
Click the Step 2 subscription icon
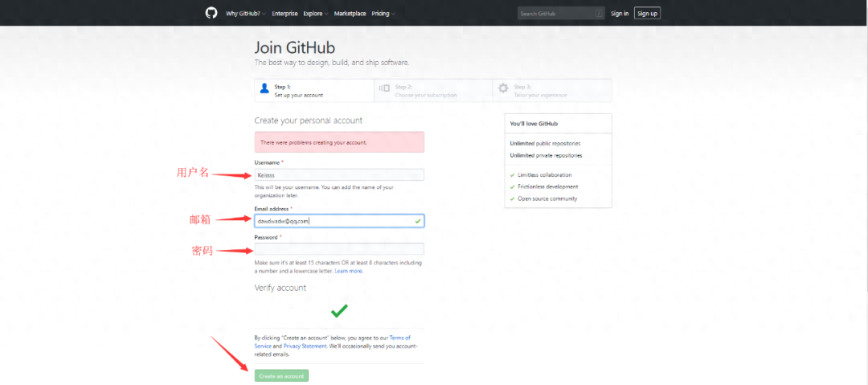pyautogui.click(x=384, y=89)
